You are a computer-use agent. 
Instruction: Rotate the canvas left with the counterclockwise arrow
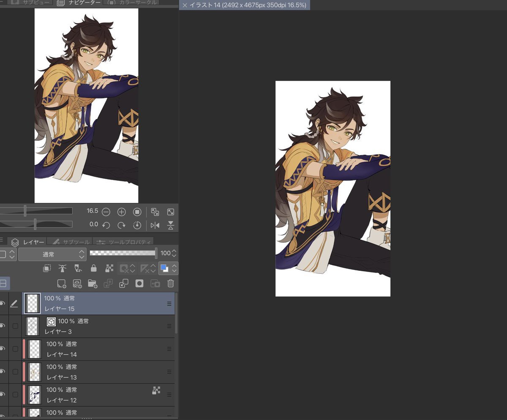[106, 225]
